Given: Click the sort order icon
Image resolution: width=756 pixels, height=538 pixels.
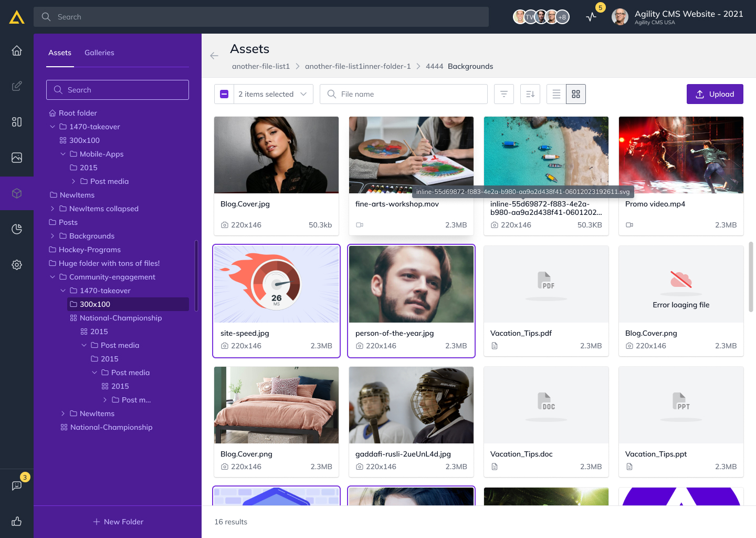Looking at the screenshot, I should point(530,94).
